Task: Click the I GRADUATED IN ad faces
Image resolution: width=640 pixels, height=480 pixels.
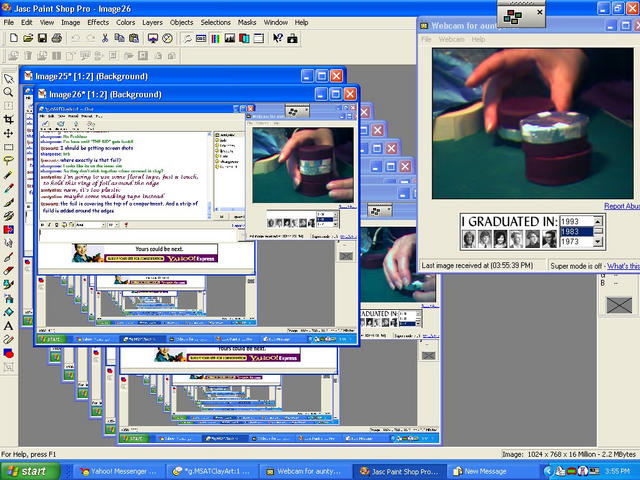Action: (509, 238)
